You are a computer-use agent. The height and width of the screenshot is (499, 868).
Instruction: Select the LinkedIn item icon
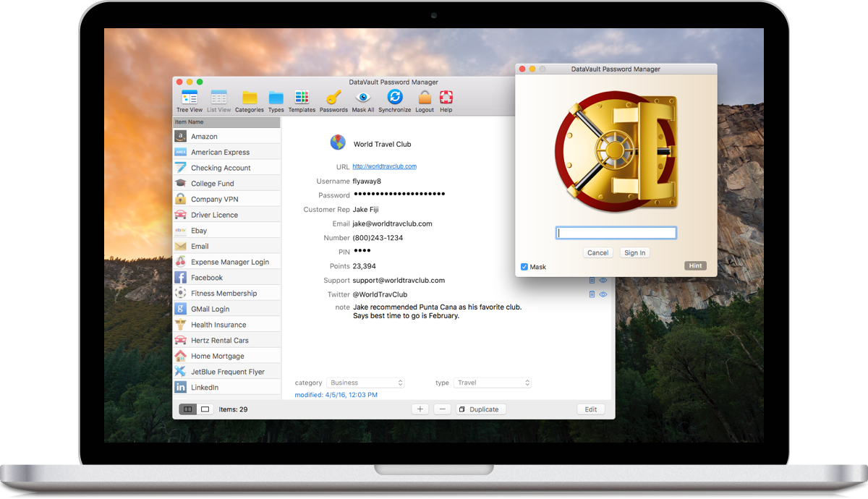point(180,387)
